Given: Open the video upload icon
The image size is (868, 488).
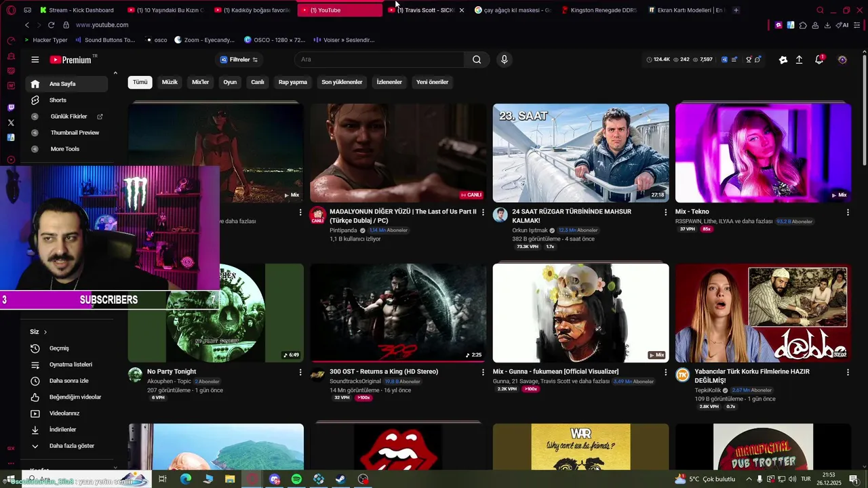Looking at the screenshot, I should pyautogui.click(x=800, y=60).
